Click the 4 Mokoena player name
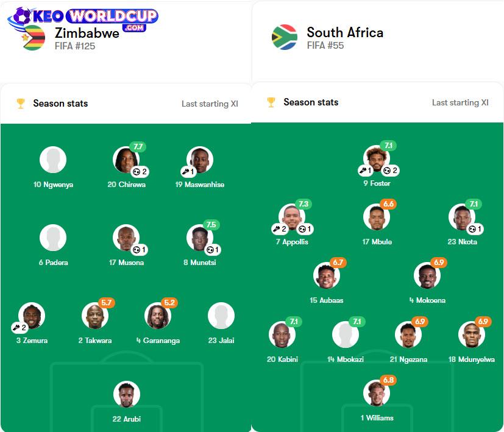 point(427,300)
